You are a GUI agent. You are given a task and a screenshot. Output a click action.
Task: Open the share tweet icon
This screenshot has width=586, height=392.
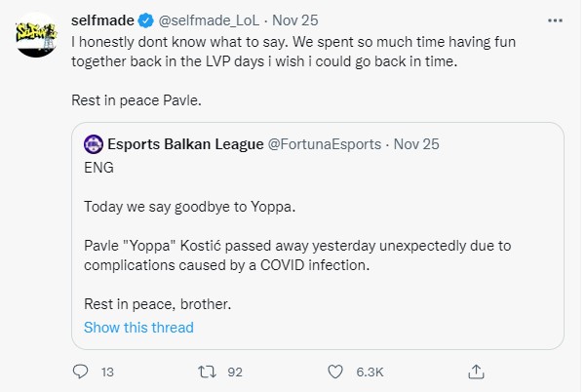pos(477,372)
